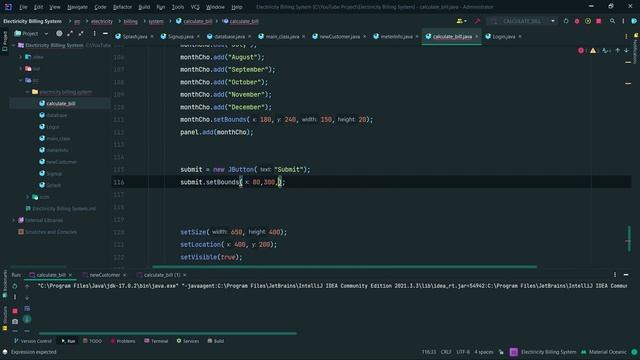Switch to calculate_bill (1) run tab
This screenshot has width=640, height=360.
click(162, 275)
